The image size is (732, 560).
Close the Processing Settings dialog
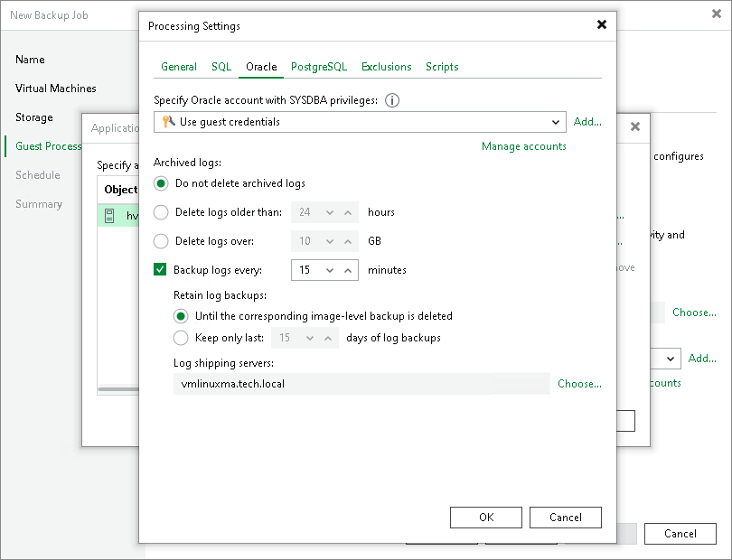602,24
